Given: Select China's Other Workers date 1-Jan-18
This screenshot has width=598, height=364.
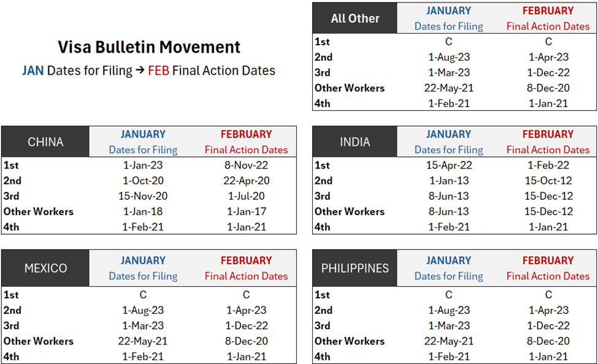Looking at the screenshot, I should (x=143, y=211).
